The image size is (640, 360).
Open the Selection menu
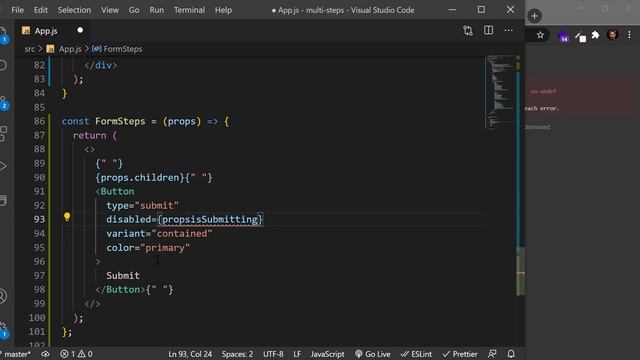[74, 10]
